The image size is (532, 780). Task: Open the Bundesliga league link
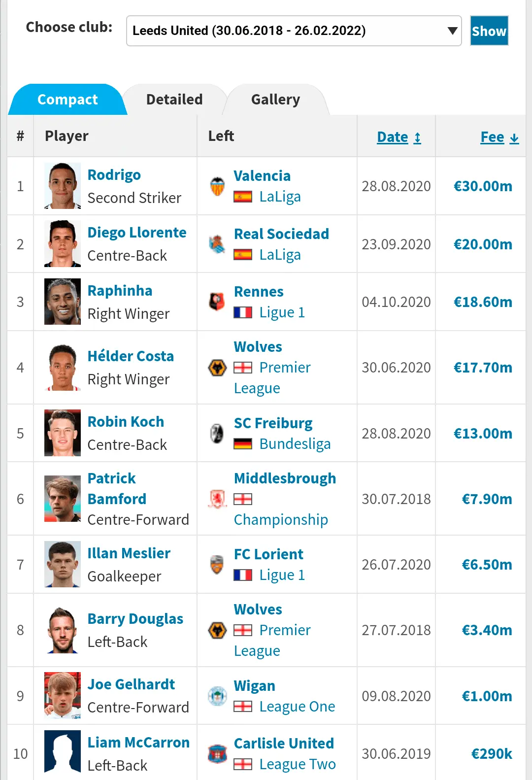pos(295,444)
